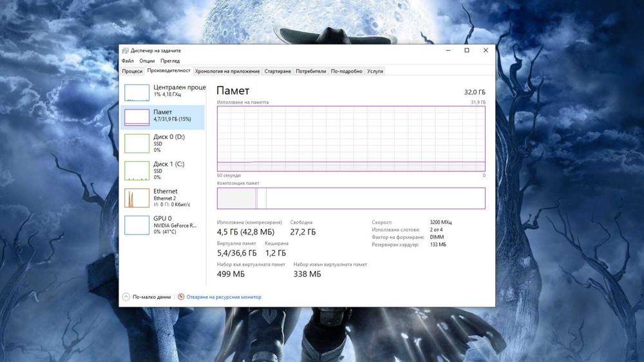
Task: Click the 4,5 ГБ (42,8 МБ) value
Action: [x=245, y=232]
